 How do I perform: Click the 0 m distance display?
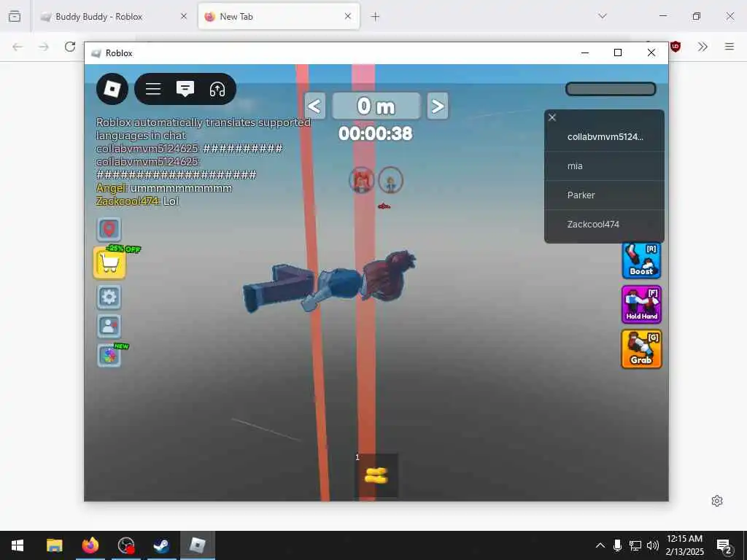376,106
